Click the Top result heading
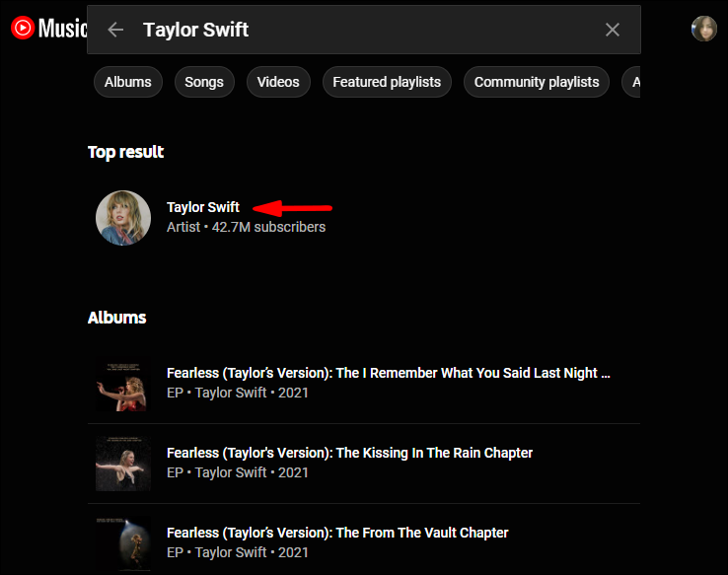728x575 pixels. click(126, 152)
